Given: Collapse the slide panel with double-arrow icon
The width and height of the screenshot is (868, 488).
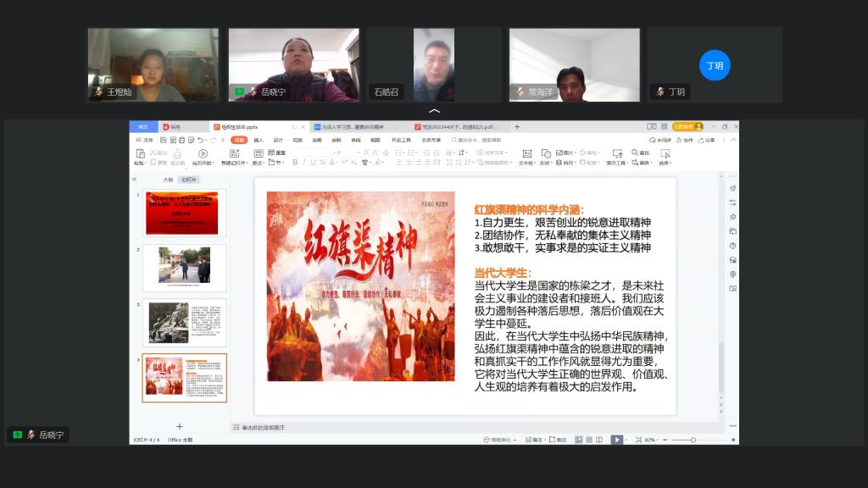Looking at the screenshot, I should (134, 180).
